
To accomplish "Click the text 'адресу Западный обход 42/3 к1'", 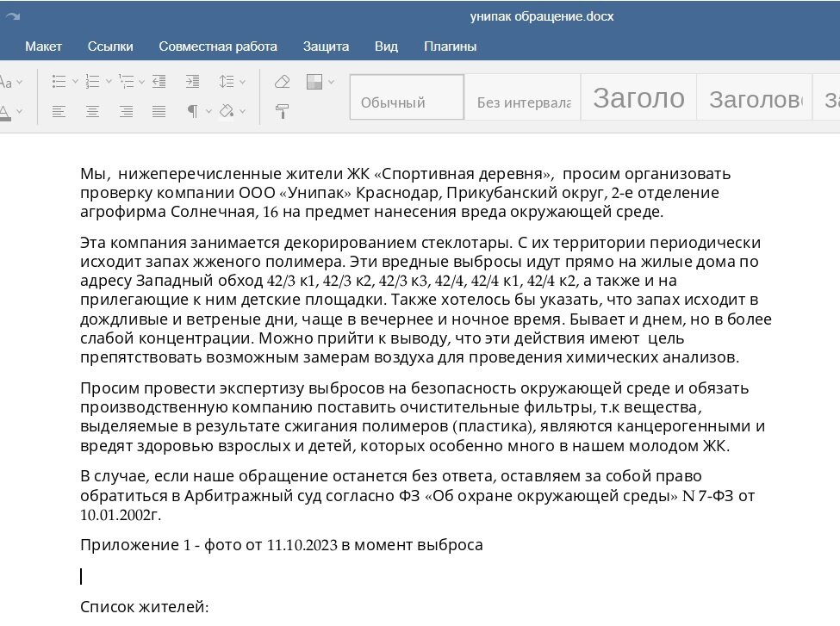I will coord(200,281).
